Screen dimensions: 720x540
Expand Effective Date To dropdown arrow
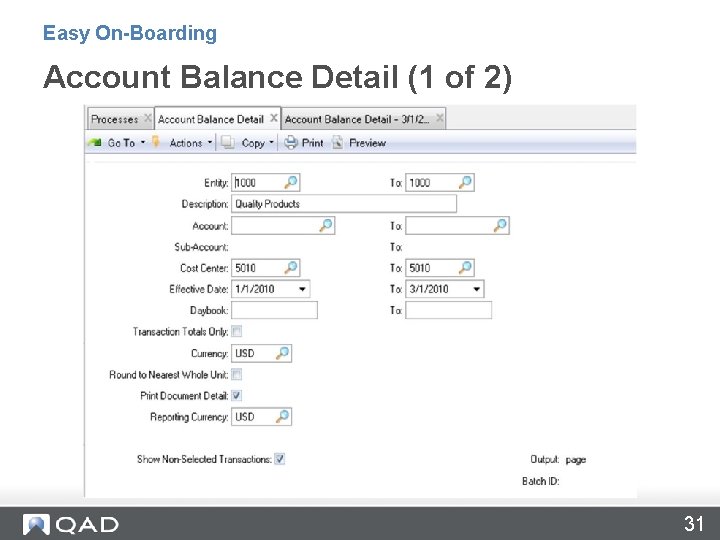click(477, 289)
